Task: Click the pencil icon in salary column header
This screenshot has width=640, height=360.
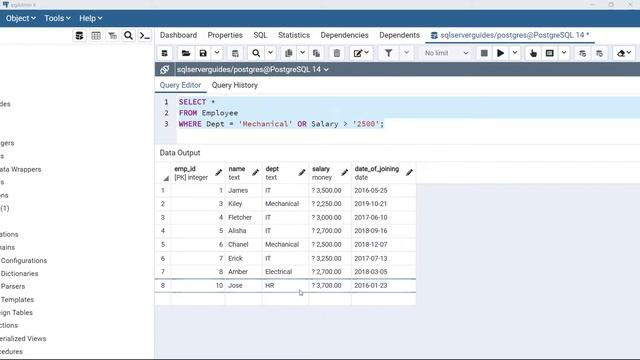Action: coord(344,173)
